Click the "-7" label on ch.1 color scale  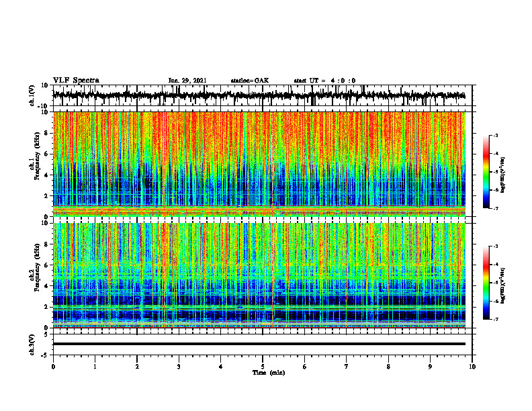495,208
